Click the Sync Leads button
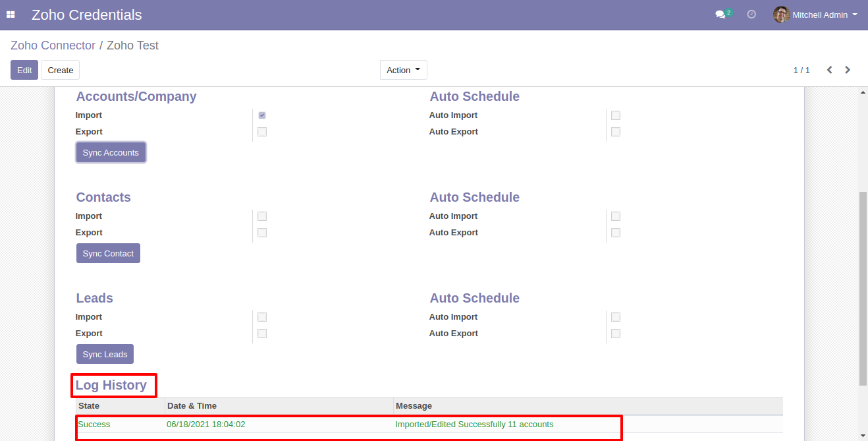 click(x=105, y=354)
